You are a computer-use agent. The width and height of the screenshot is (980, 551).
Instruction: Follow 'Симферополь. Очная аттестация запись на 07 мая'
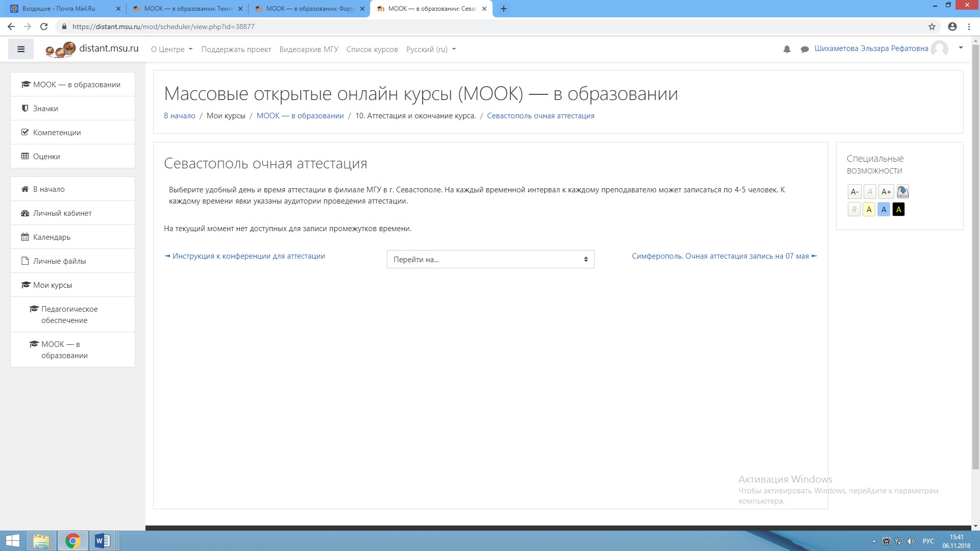[x=721, y=256]
